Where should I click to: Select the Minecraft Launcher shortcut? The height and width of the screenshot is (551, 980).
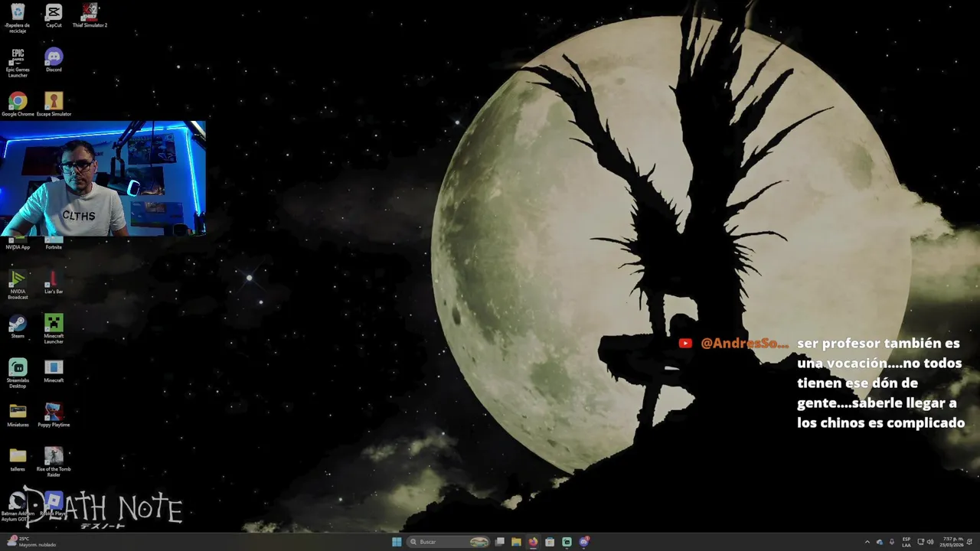pyautogui.click(x=54, y=329)
